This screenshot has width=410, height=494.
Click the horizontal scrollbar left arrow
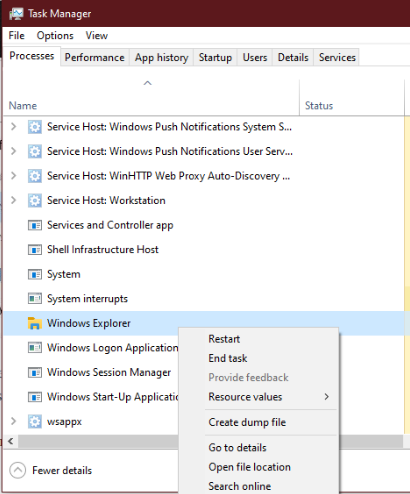(11, 441)
